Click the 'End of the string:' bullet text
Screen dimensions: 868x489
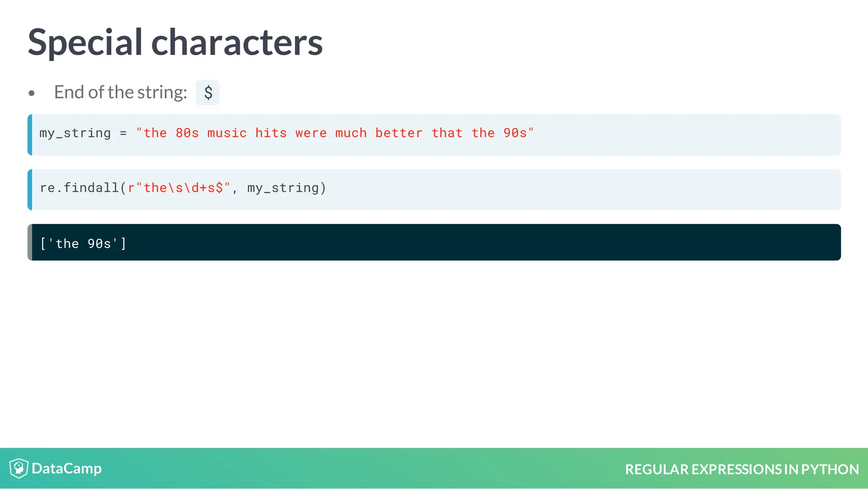120,92
